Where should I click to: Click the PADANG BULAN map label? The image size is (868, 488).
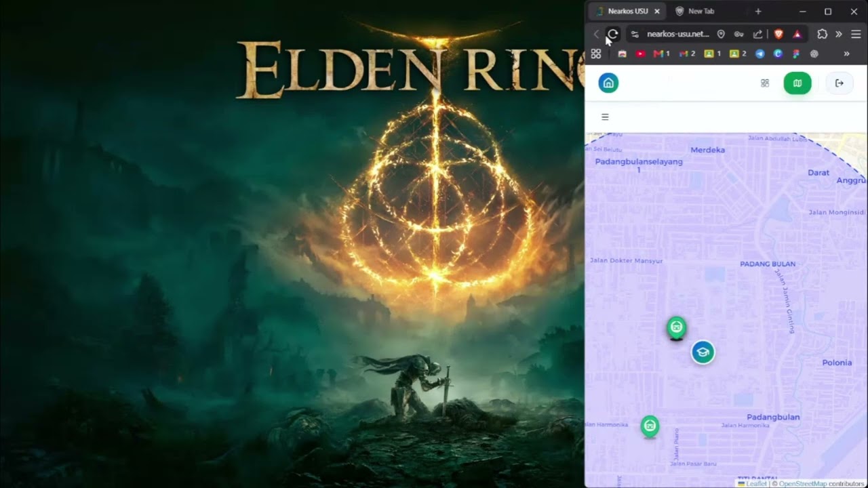pos(768,264)
